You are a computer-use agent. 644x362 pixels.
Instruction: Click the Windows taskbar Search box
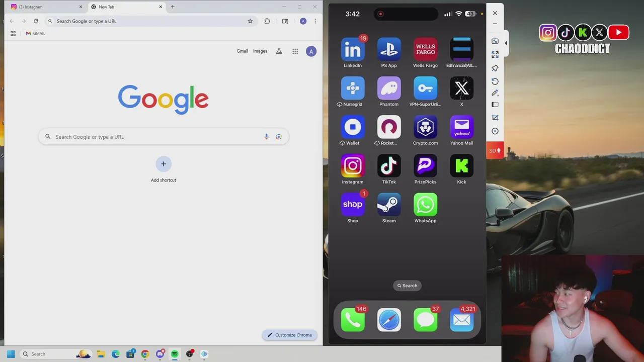pos(55,354)
